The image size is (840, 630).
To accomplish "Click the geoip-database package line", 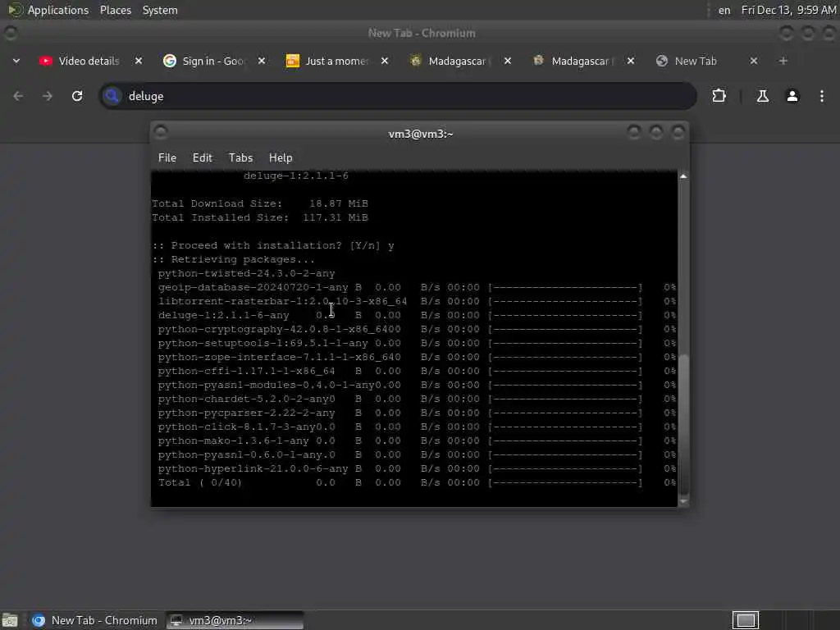I will point(416,287).
